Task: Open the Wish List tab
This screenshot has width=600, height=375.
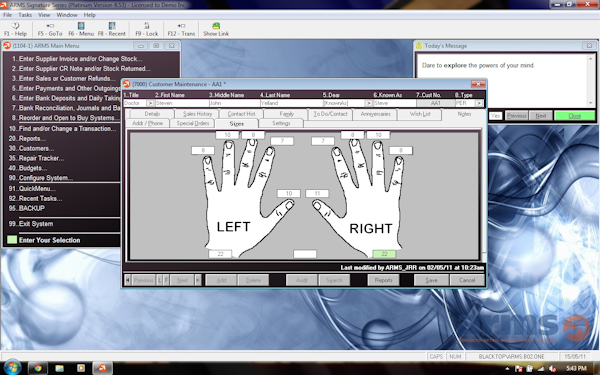Action: (x=420, y=114)
